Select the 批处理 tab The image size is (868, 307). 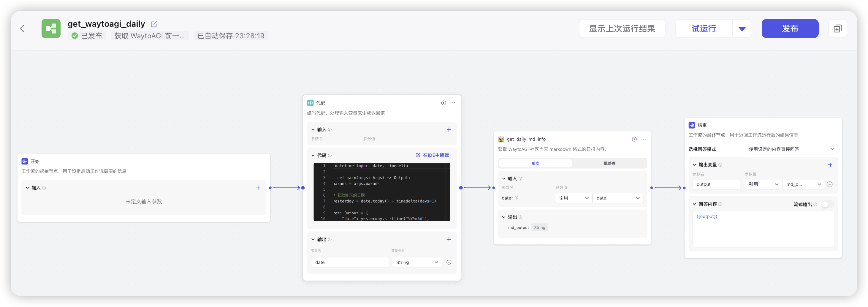[x=609, y=163]
